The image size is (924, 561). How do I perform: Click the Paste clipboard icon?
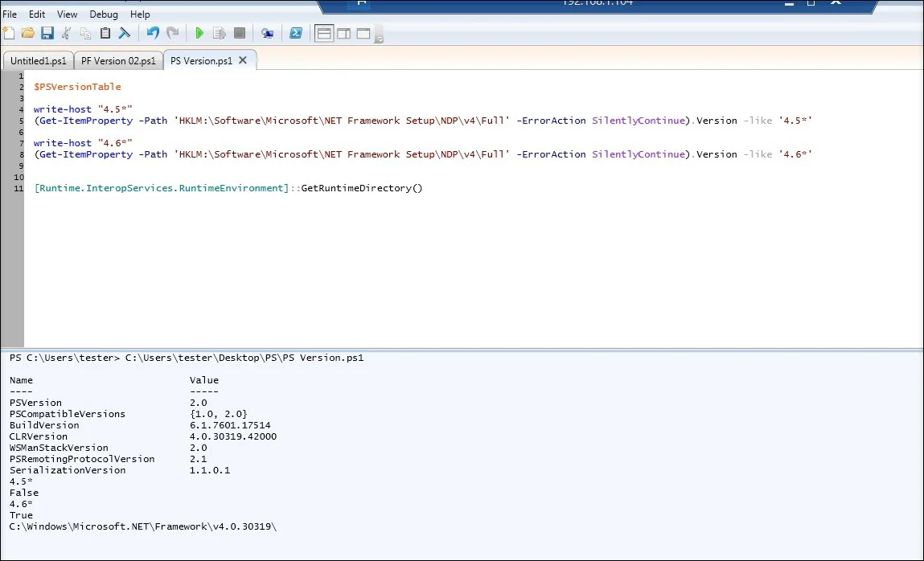(105, 33)
